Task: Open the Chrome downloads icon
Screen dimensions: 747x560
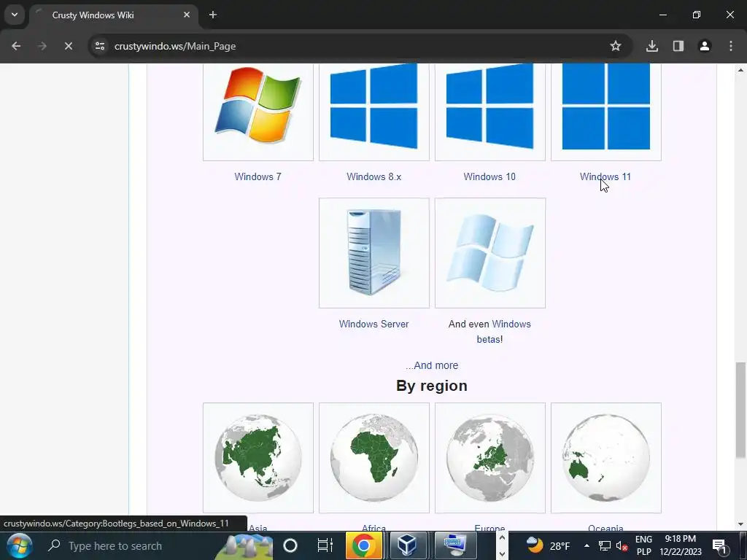Action: (652, 46)
